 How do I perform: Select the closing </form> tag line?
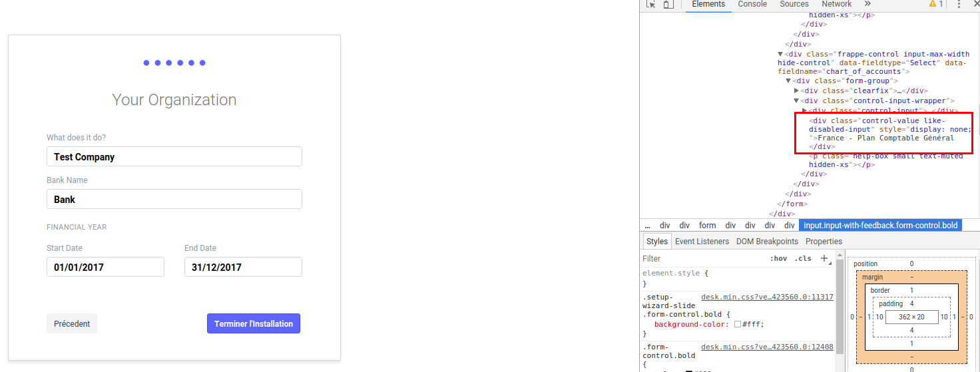coord(792,204)
